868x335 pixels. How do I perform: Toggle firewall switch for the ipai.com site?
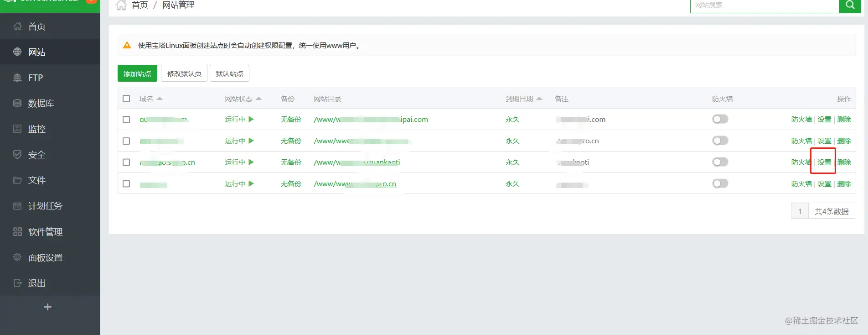(720, 119)
